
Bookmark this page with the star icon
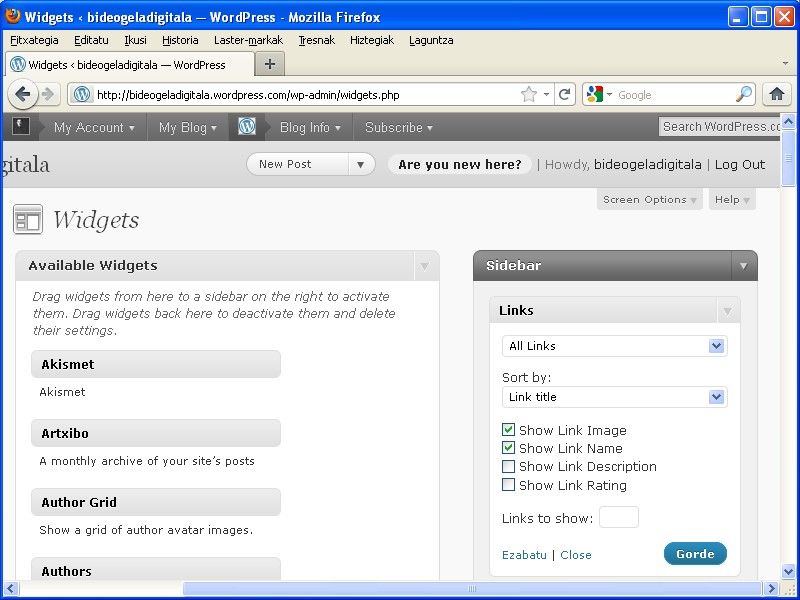[529, 94]
